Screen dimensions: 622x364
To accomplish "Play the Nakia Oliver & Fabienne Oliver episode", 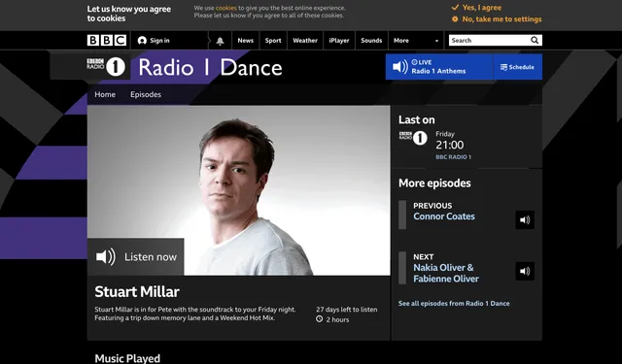I will 525,272.
